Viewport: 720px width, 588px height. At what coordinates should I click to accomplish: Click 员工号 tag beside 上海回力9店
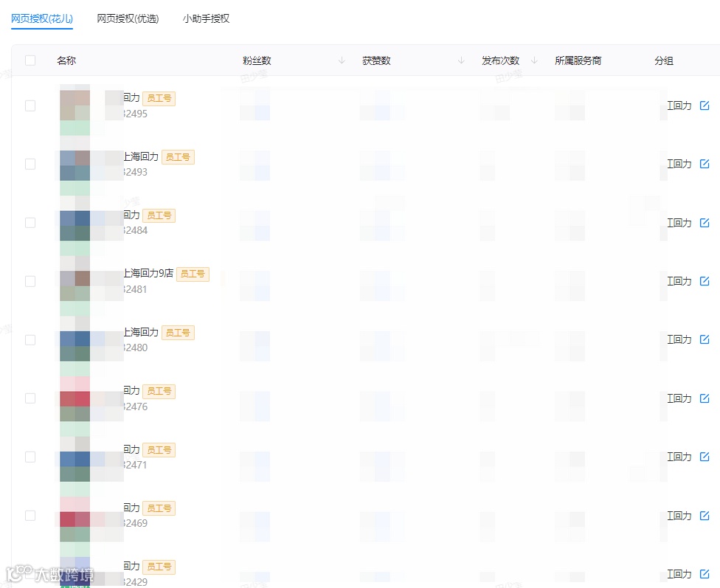point(193,274)
